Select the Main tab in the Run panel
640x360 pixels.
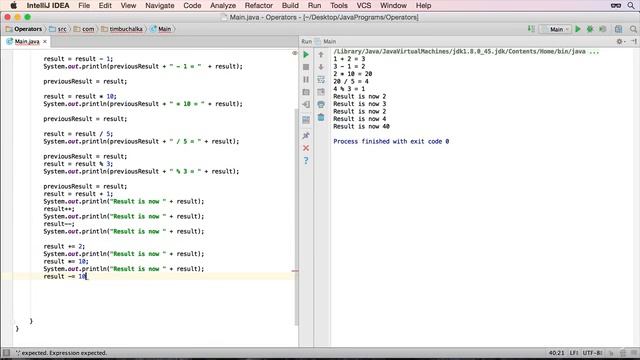tap(327, 42)
